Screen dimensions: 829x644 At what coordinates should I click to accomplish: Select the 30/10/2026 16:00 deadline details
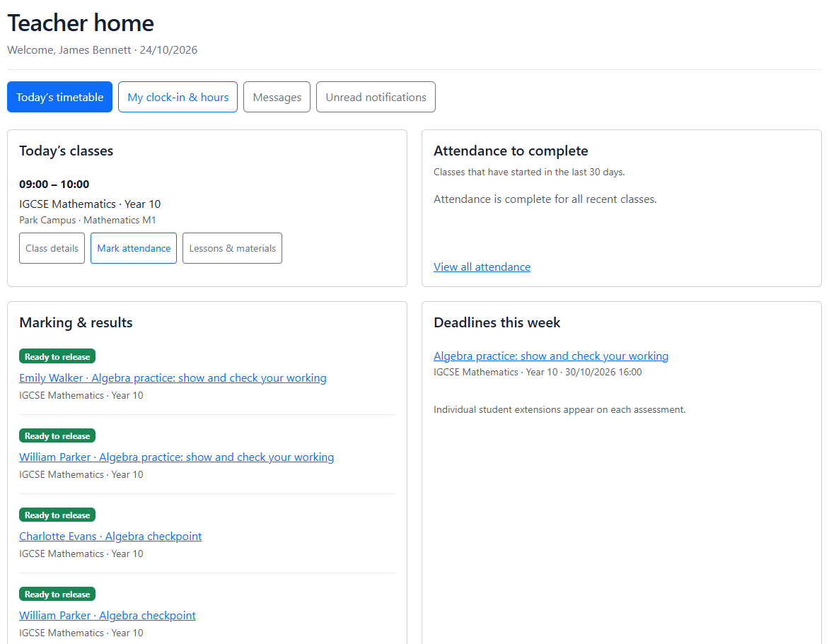(538, 372)
